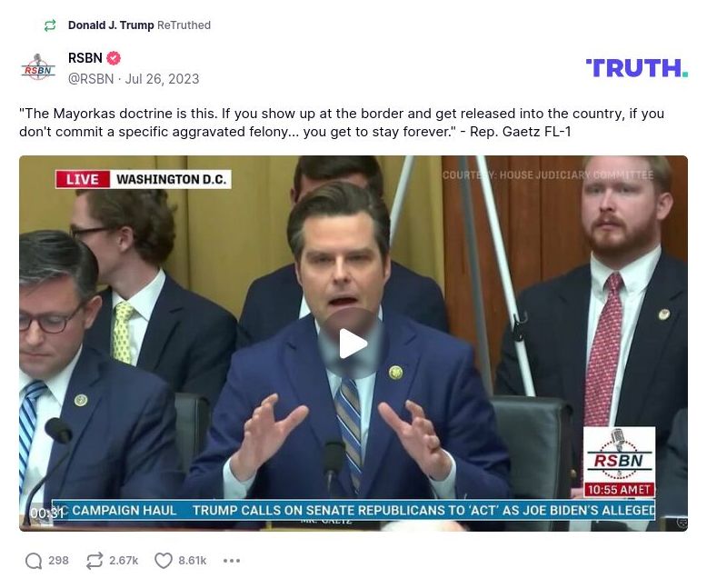Click the reply speech bubble icon
Image resolution: width=707 pixels, height=588 pixels.
tap(34, 561)
